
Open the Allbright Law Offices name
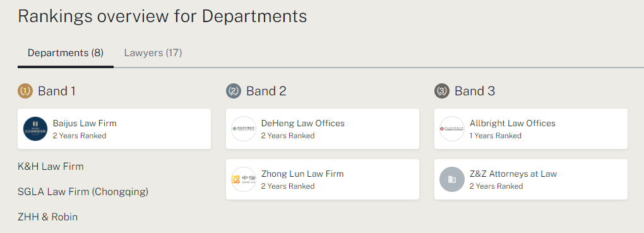point(512,123)
